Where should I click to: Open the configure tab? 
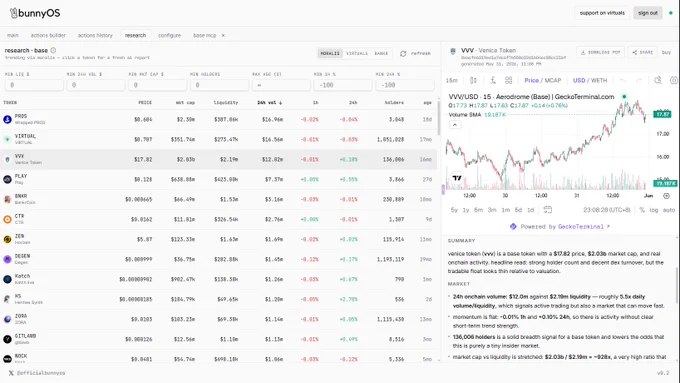pyautogui.click(x=170, y=35)
